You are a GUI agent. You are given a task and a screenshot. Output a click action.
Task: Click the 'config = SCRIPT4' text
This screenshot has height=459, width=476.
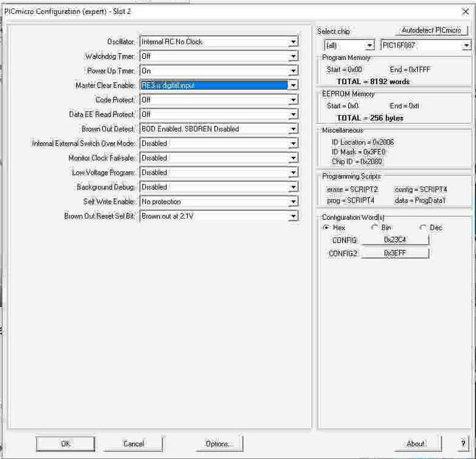(x=421, y=189)
